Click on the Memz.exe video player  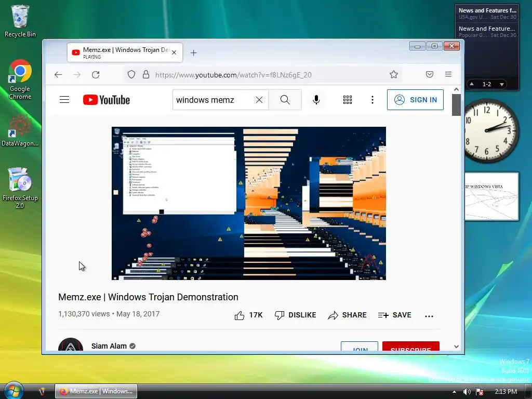(x=249, y=203)
